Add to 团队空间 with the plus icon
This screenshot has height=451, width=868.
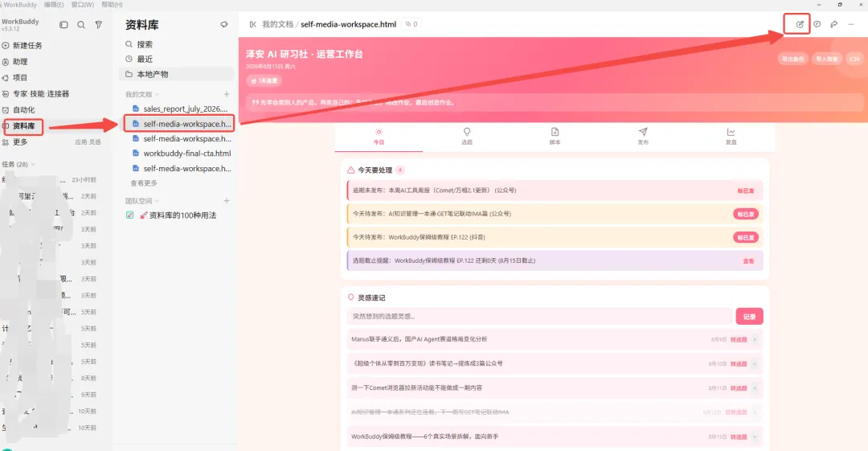click(x=227, y=200)
